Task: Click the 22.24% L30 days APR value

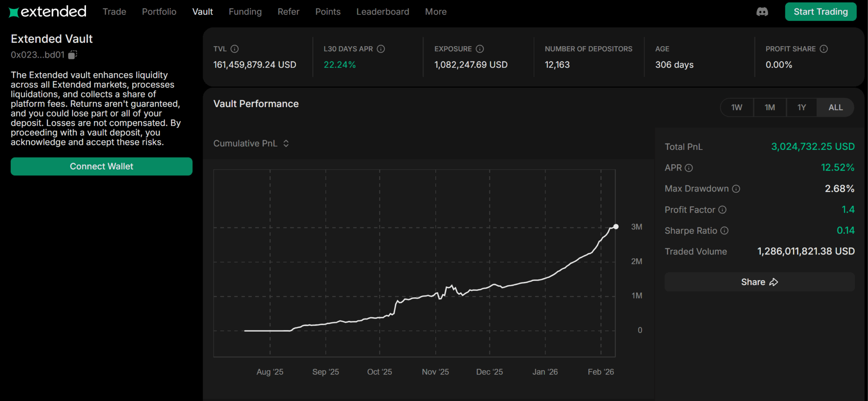Action: click(x=339, y=65)
